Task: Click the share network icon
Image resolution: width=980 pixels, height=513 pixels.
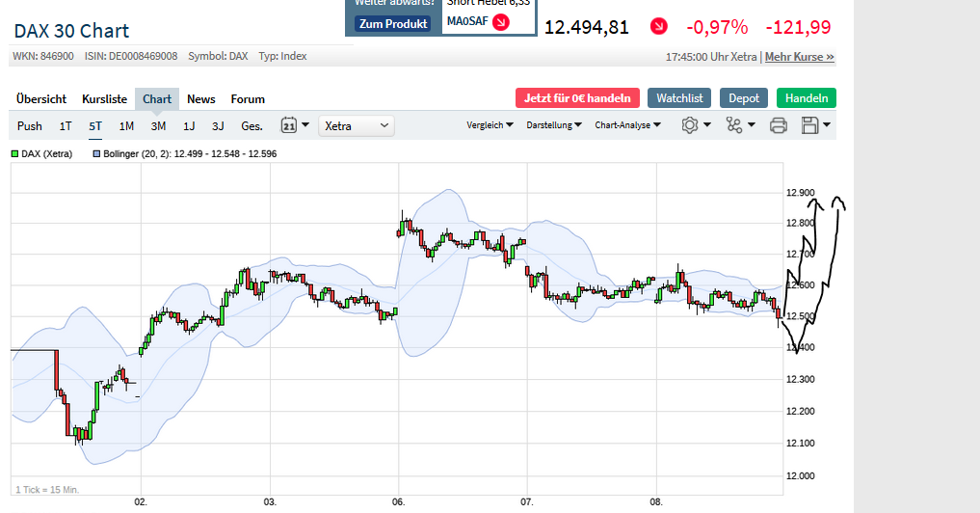Action: click(x=733, y=125)
